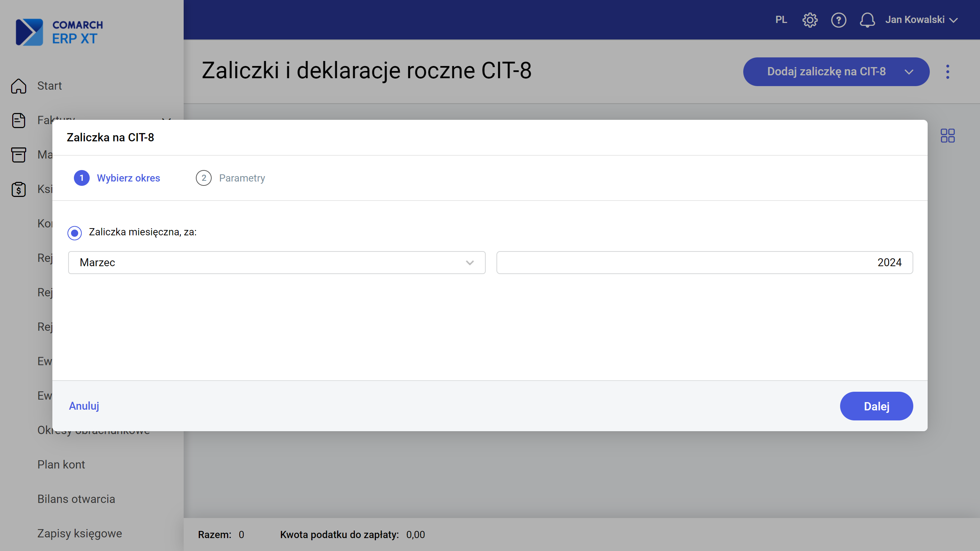This screenshot has height=551, width=980.
Task: Expand Dodaj zaliczkę na CIT-8 arrow
Action: tap(909, 71)
